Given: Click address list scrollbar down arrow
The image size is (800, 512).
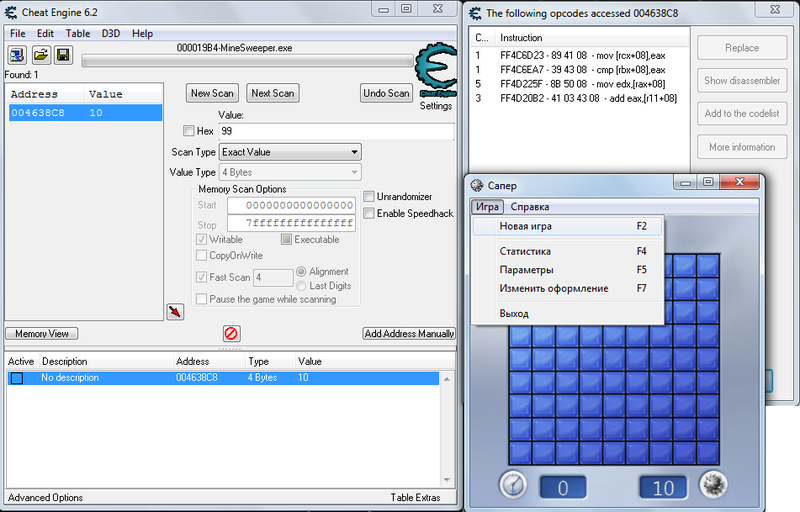Looking at the screenshot, I should pos(447,480).
